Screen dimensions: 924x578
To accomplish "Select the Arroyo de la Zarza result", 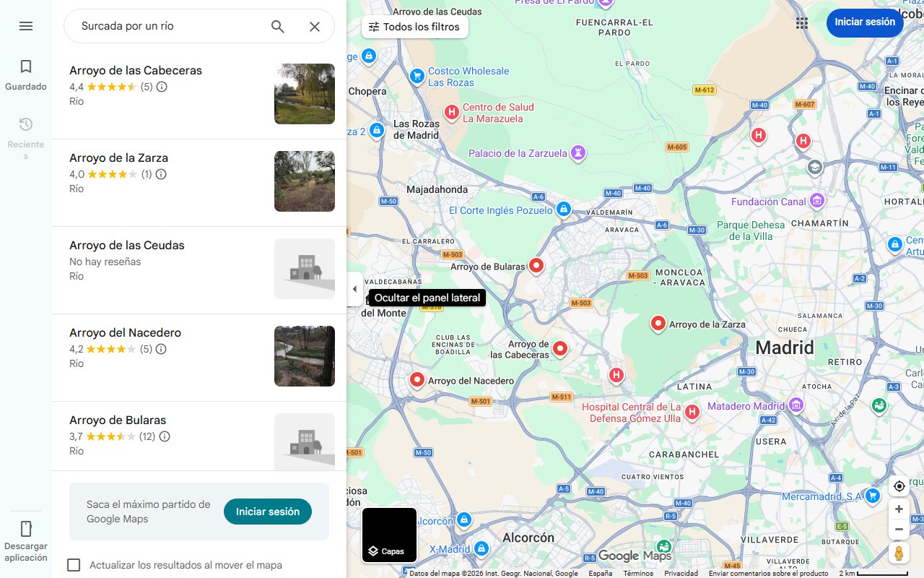I will (x=118, y=158).
